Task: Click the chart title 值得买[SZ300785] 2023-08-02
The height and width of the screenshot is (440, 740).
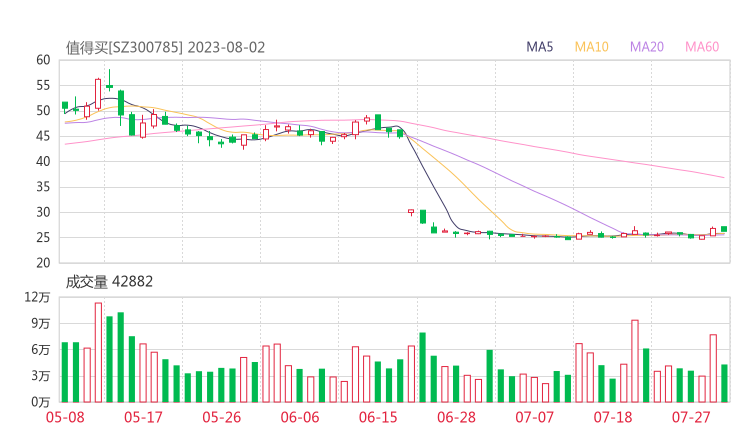Action: click(165, 48)
